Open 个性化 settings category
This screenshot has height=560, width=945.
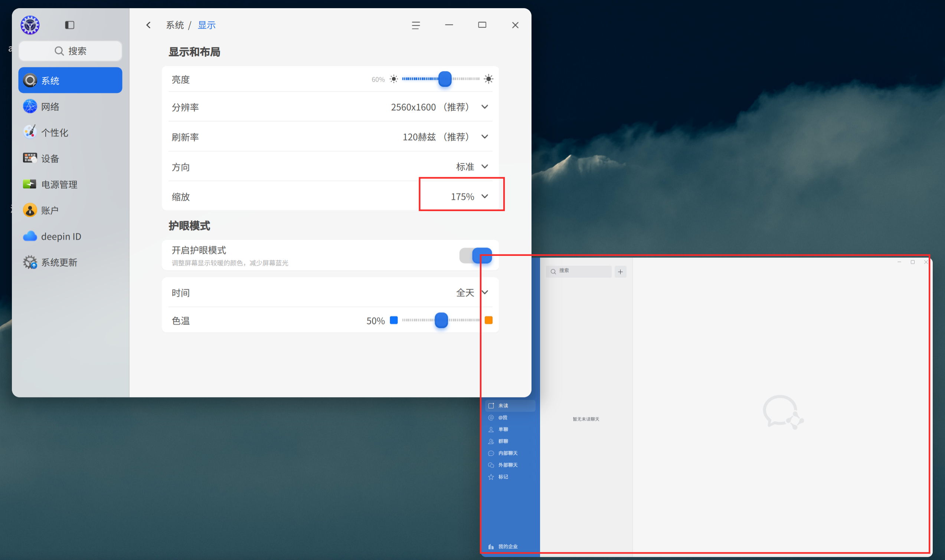[x=70, y=132]
